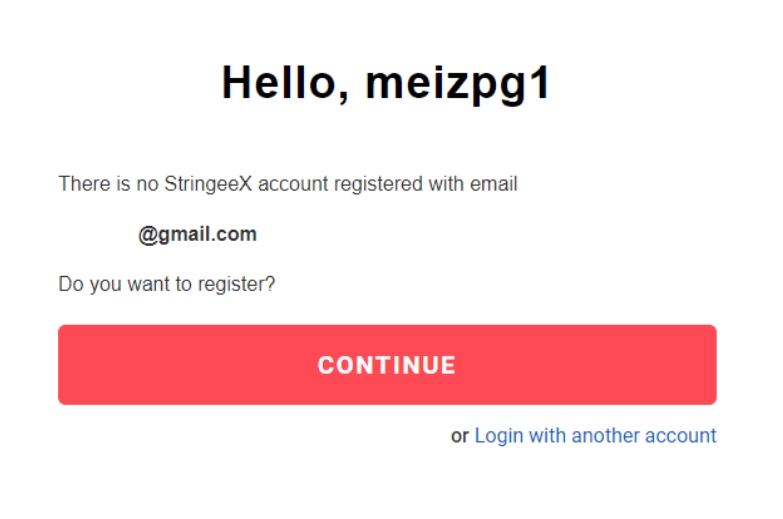The width and height of the screenshot is (783, 519).
Task: Click the word "There" starting the message
Action: point(81,184)
